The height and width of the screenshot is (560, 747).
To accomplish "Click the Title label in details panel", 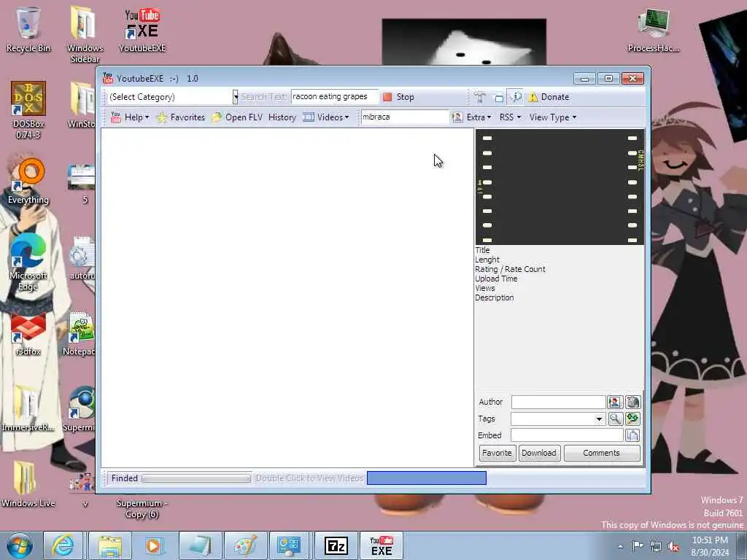I will (482, 250).
